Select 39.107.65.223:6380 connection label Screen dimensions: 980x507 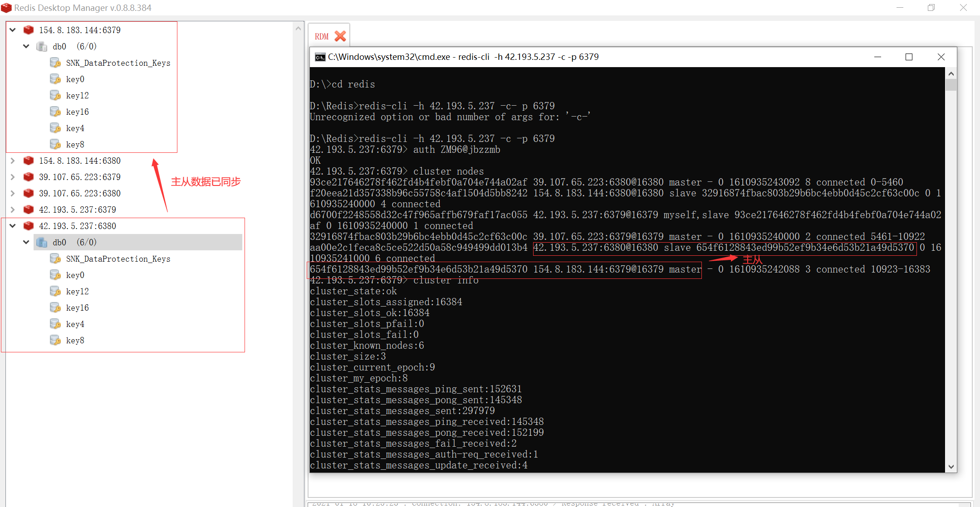click(80, 193)
